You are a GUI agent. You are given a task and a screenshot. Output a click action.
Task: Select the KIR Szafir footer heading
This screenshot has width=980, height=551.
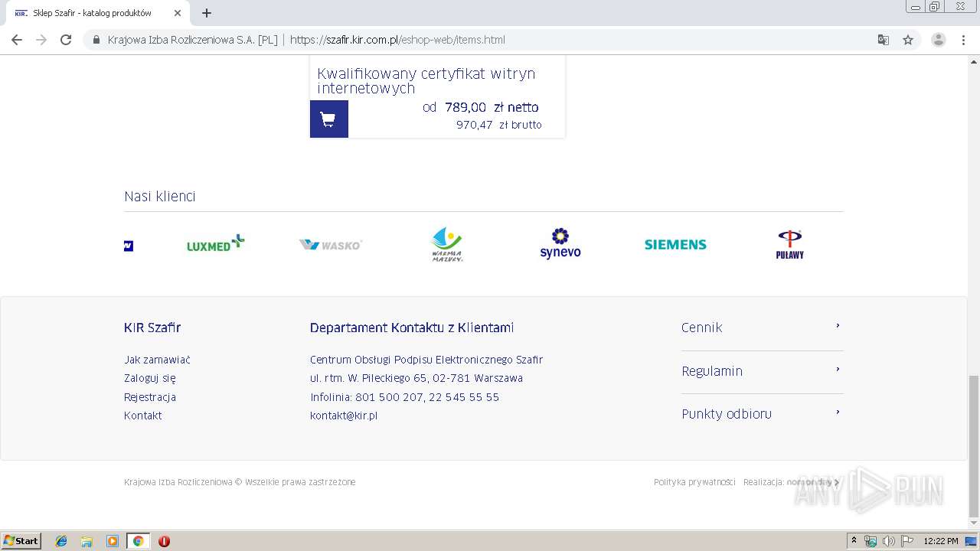coord(152,328)
